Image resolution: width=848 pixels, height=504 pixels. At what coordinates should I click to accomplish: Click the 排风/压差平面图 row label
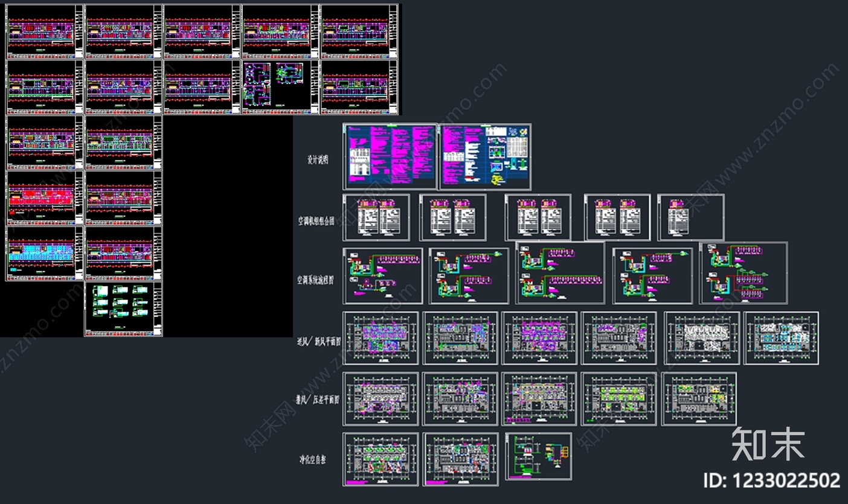pos(317,399)
